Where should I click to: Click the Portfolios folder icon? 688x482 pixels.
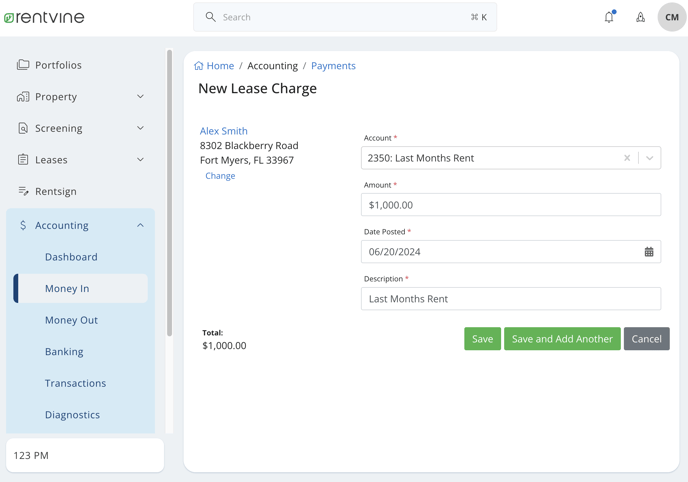click(x=23, y=64)
